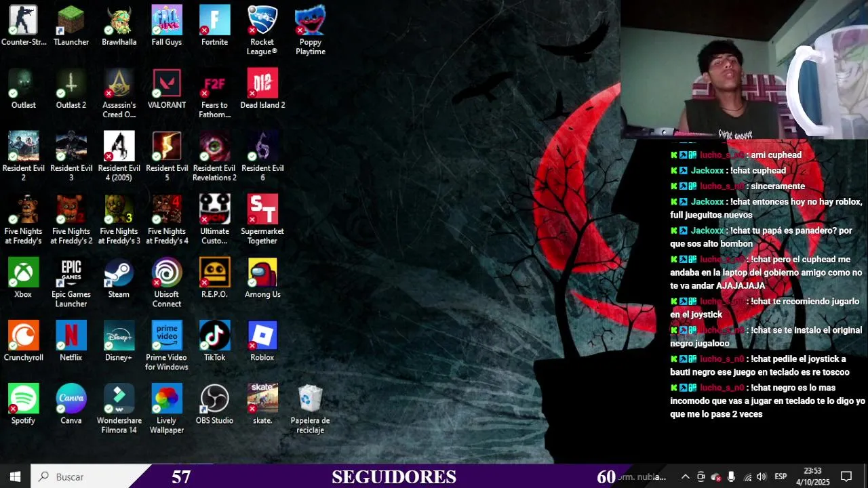Select the Outlast desktop icon
This screenshot has height=488, width=868.
coord(23,89)
